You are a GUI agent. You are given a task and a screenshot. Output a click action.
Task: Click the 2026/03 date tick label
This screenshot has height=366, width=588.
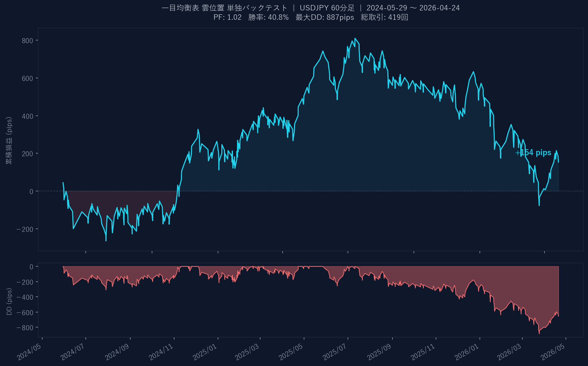pos(509,352)
